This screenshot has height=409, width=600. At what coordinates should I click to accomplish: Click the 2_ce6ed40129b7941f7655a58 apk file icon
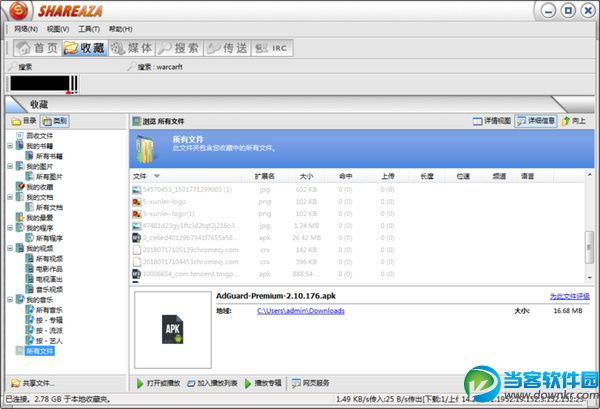[x=137, y=238]
